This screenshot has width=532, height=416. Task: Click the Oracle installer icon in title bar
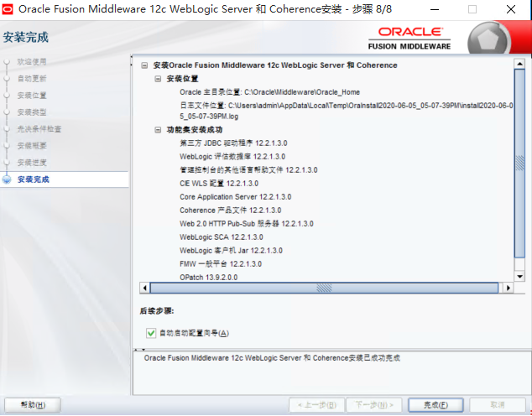click(8, 9)
